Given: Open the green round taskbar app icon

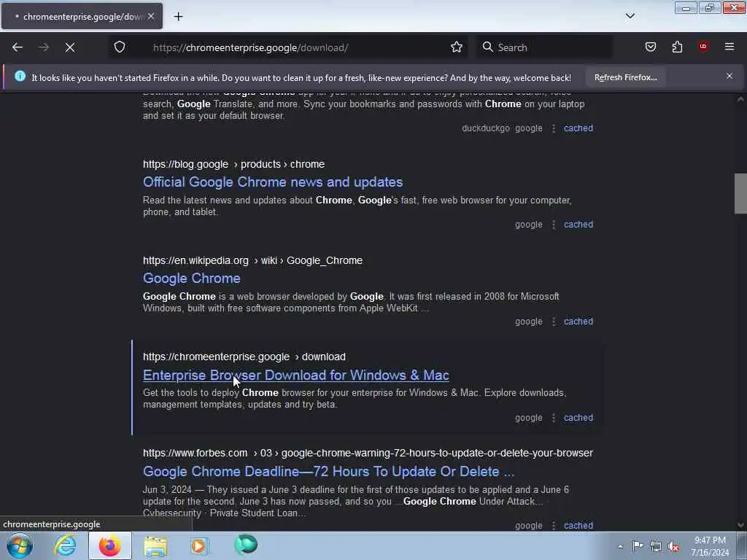Looking at the screenshot, I should point(246,545).
